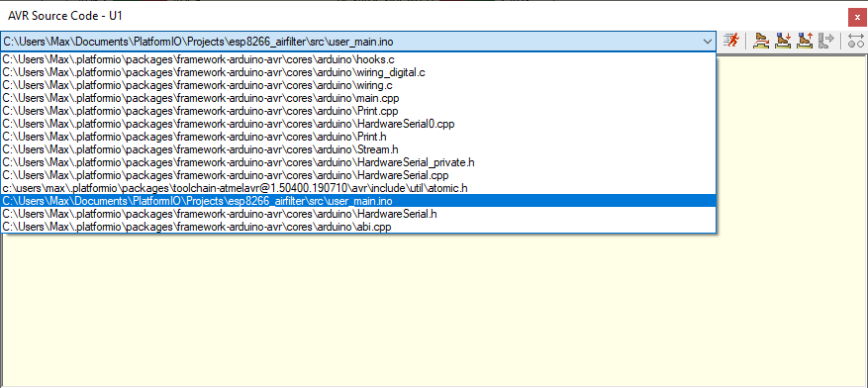868x388 pixels.
Task: Select hooks.c from the file list
Action: pos(358,59)
